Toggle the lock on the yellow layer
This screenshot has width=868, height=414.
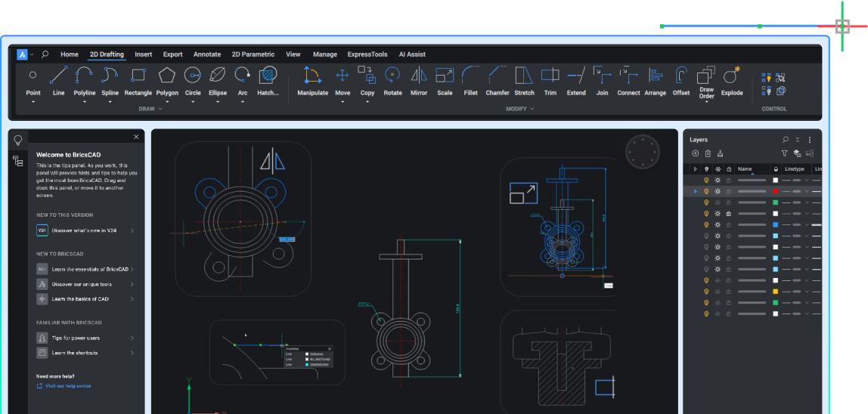[729, 291]
